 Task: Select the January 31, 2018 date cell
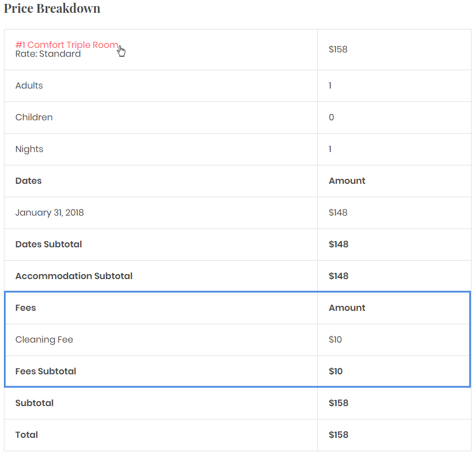tap(50, 213)
